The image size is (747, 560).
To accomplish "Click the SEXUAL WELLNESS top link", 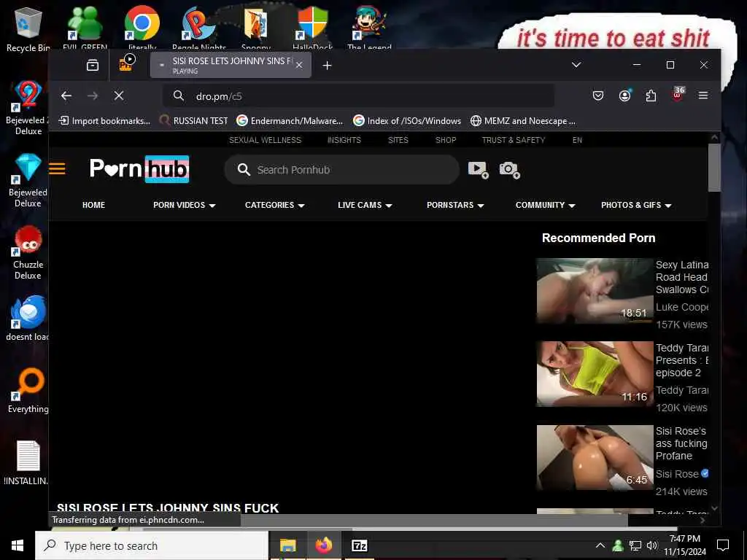I will pyautogui.click(x=265, y=140).
